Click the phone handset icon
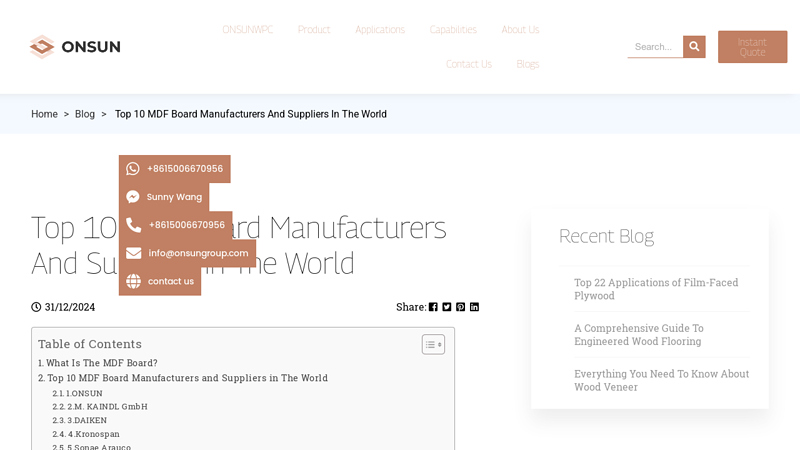Screen dimensions: 800x450 pos(133,225)
